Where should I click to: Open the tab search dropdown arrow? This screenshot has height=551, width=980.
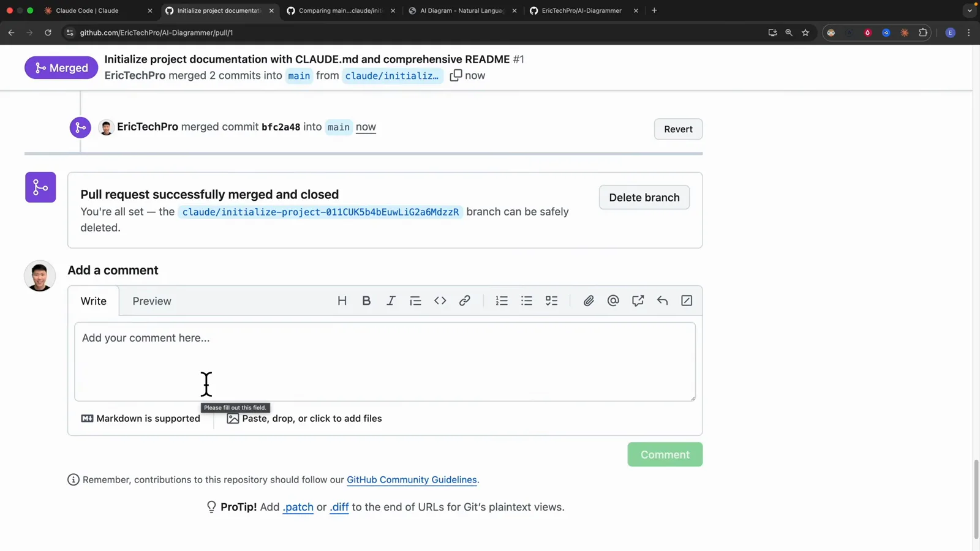click(969, 10)
